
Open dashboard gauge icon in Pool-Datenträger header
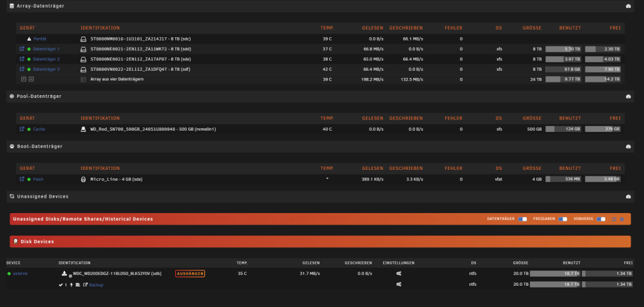point(628,97)
